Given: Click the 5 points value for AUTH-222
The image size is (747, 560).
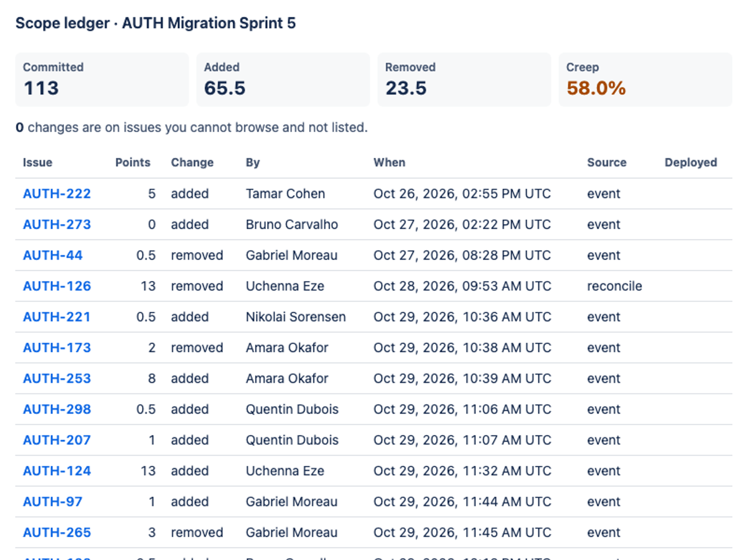Looking at the screenshot, I should coord(152,194).
